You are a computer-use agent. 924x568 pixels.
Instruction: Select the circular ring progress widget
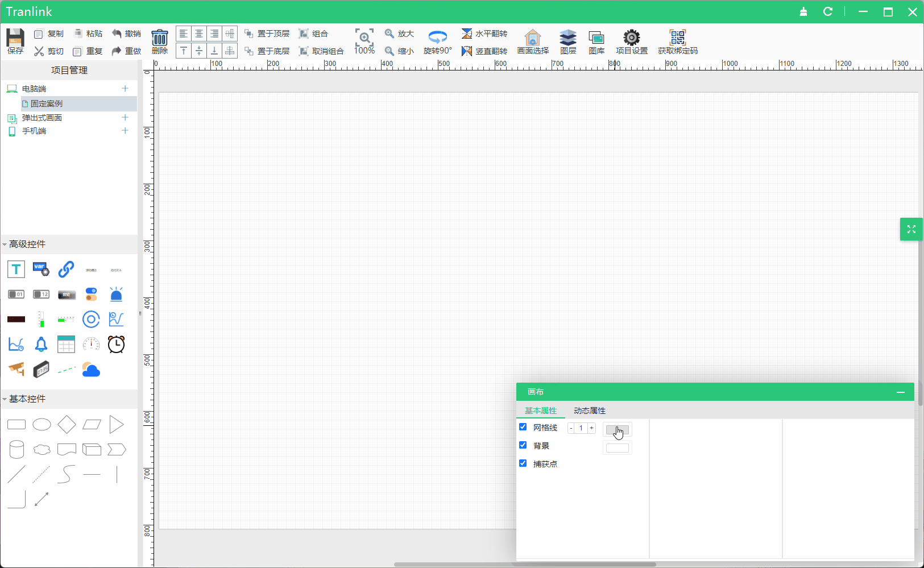[91, 319]
